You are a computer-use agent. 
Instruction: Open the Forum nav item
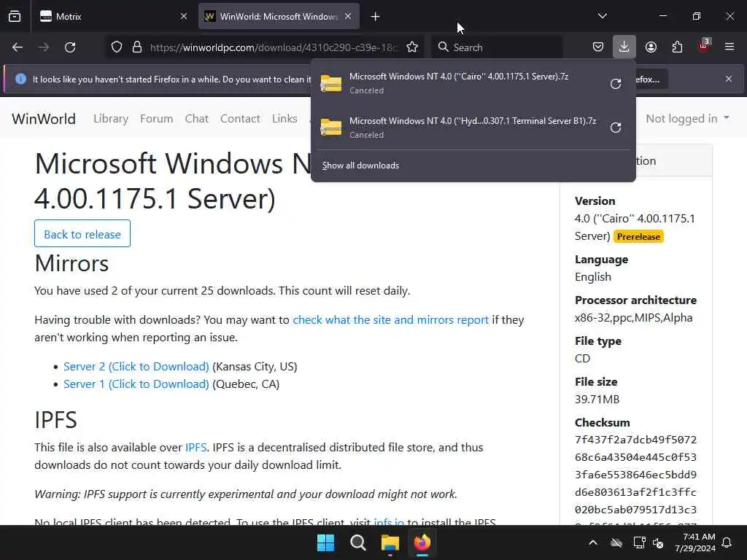pyautogui.click(x=156, y=119)
